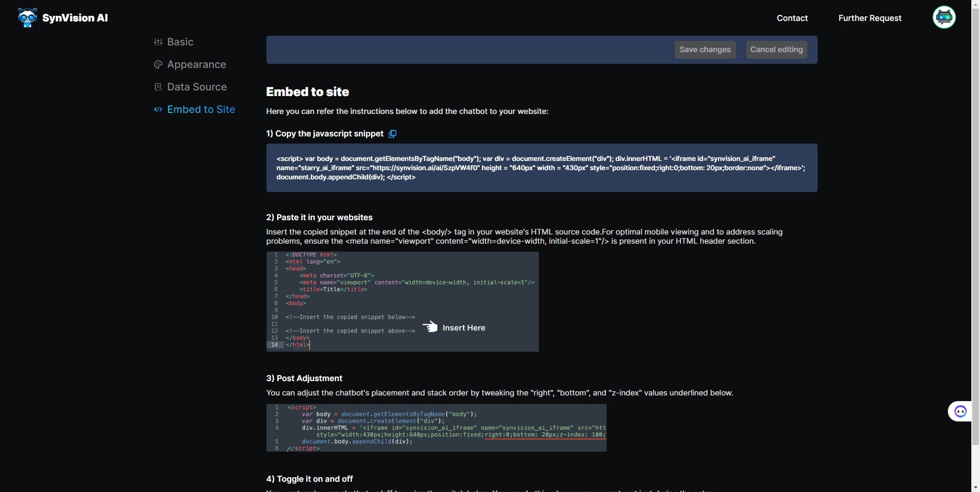Click the Save changes button
The width and height of the screenshot is (980, 492).
click(705, 50)
